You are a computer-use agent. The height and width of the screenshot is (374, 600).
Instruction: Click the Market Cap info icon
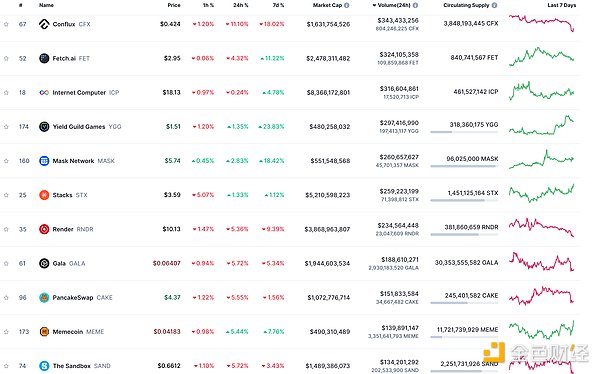[347, 5]
